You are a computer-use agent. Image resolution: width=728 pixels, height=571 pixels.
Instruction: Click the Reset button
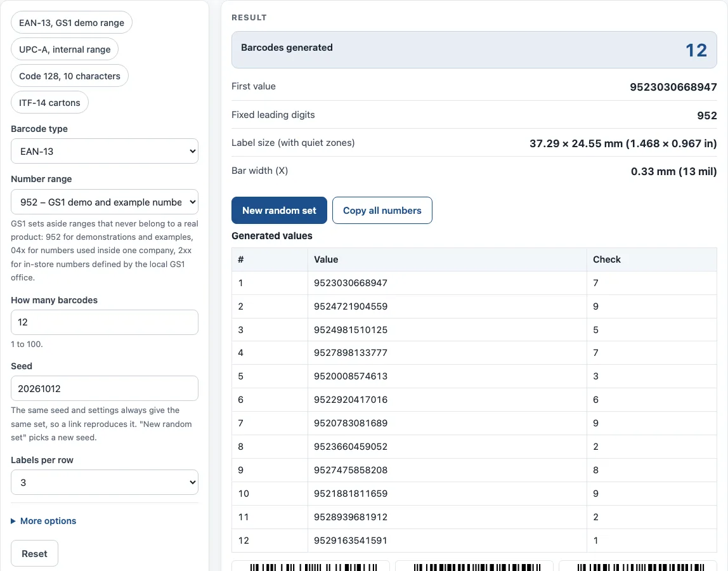(x=34, y=553)
